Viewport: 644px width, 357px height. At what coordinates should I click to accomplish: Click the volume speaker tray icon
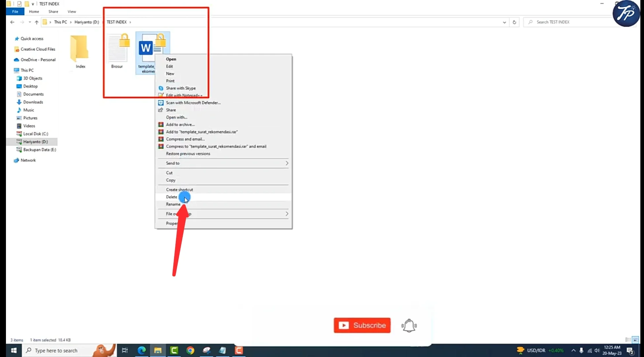[597, 350]
